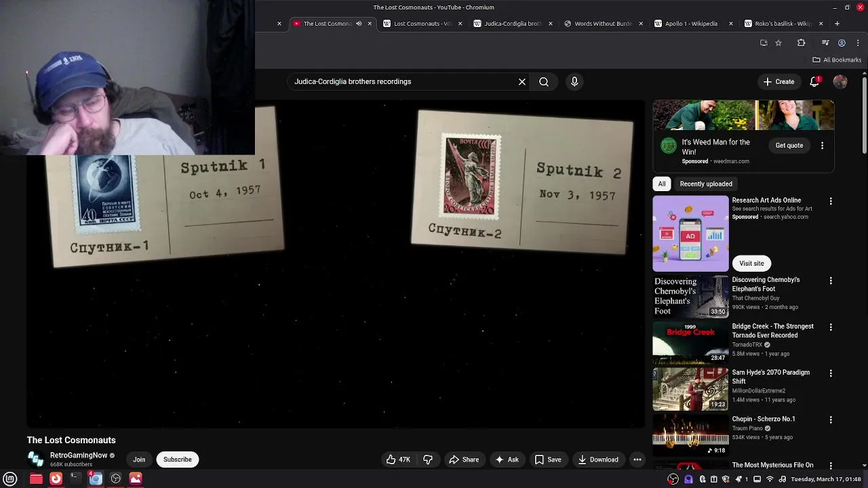868x488 pixels.
Task: Open options for Research Art Ads
Action: 831,201
